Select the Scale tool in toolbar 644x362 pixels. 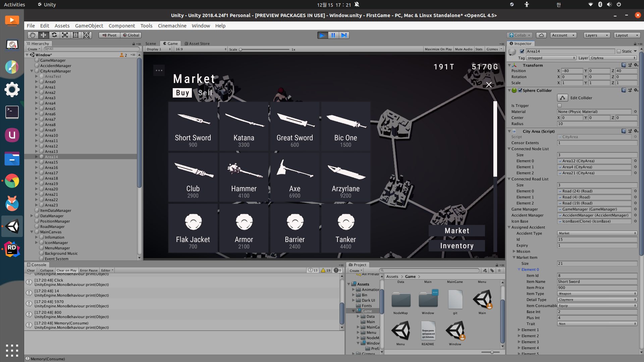pyautogui.click(x=65, y=35)
